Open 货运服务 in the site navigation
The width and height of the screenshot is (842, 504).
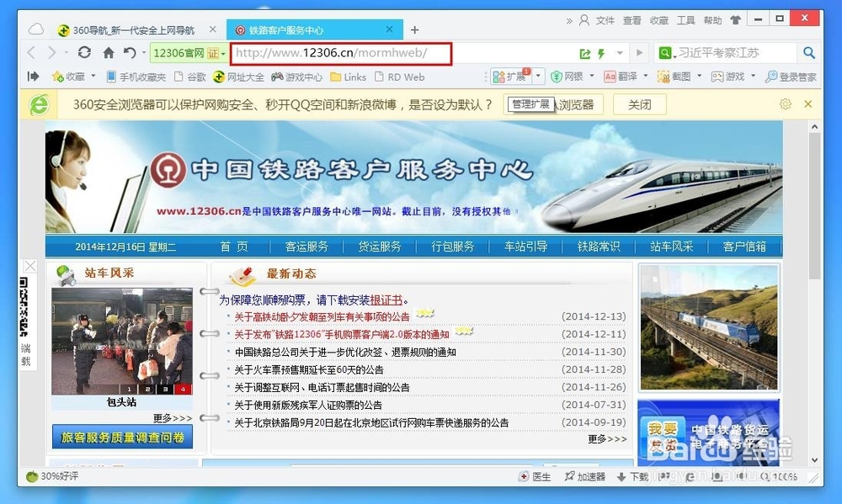pyautogui.click(x=380, y=247)
